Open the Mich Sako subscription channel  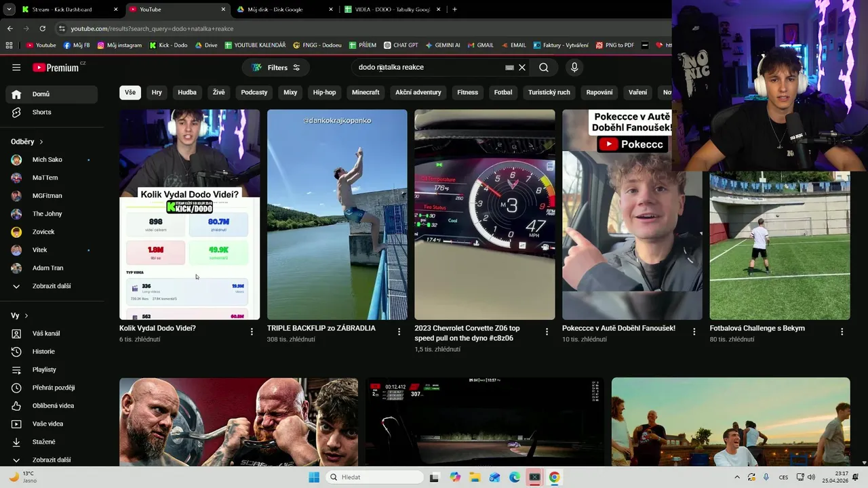pyautogui.click(x=52, y=160)
